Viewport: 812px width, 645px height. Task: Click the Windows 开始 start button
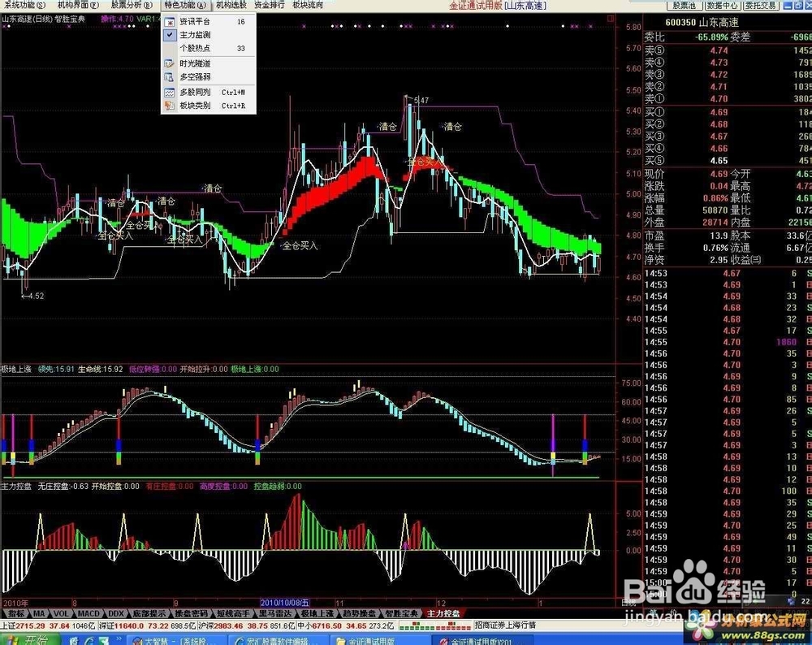pos(30,640)
